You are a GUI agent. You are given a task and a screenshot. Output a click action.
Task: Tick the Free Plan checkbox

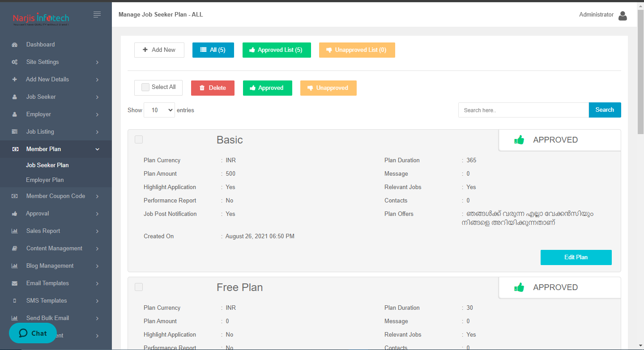click(139, 287)
